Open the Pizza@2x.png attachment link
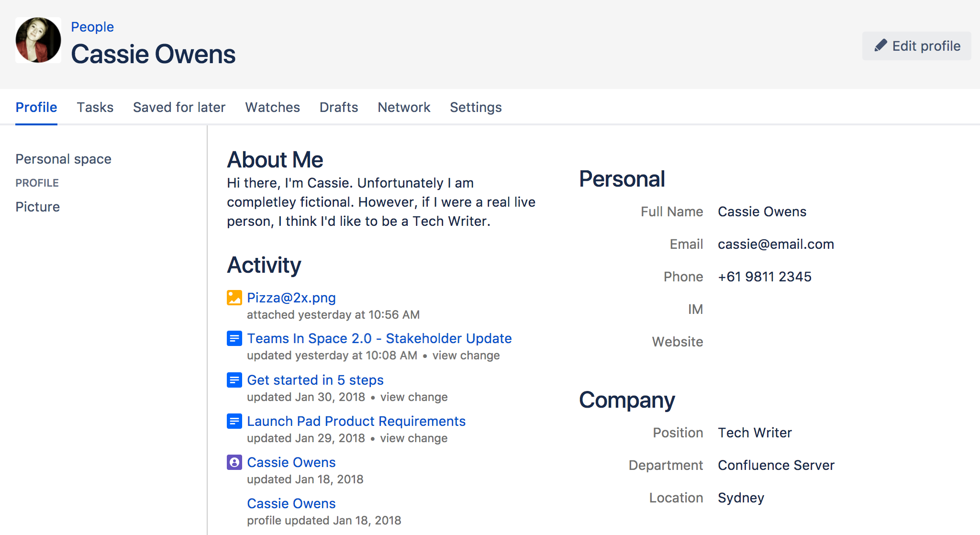This screenshot has height=535, width=980. (x=291, y=298)
